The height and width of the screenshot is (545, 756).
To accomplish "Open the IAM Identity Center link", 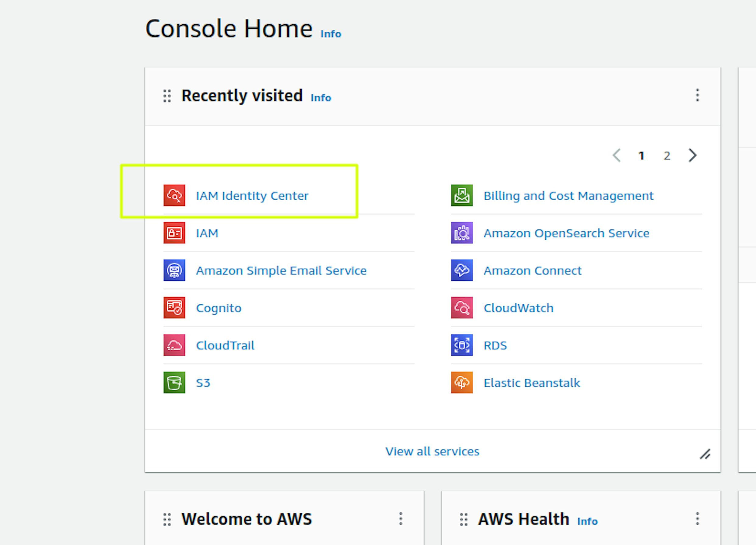I will (252, 196).
